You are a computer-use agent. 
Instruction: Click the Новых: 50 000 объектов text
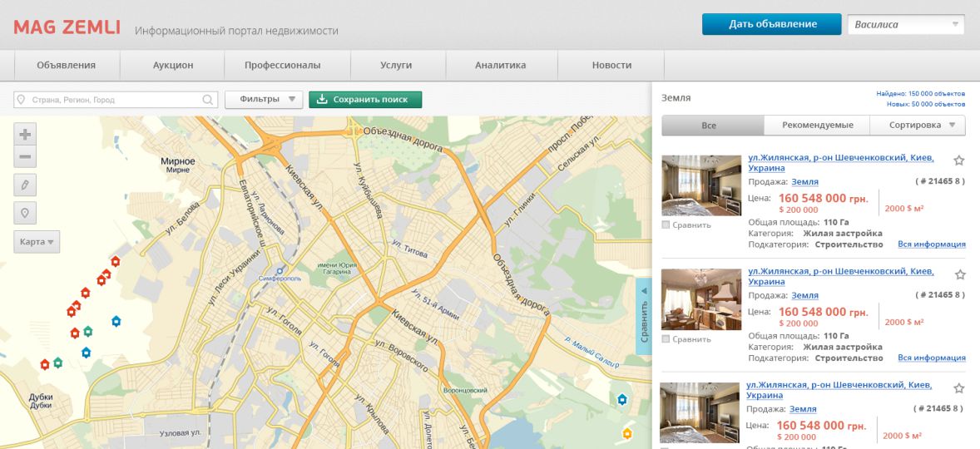[926, 104]
